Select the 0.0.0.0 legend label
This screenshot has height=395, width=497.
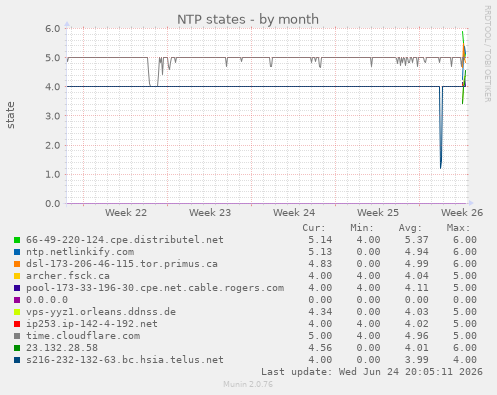coord(47,300)
